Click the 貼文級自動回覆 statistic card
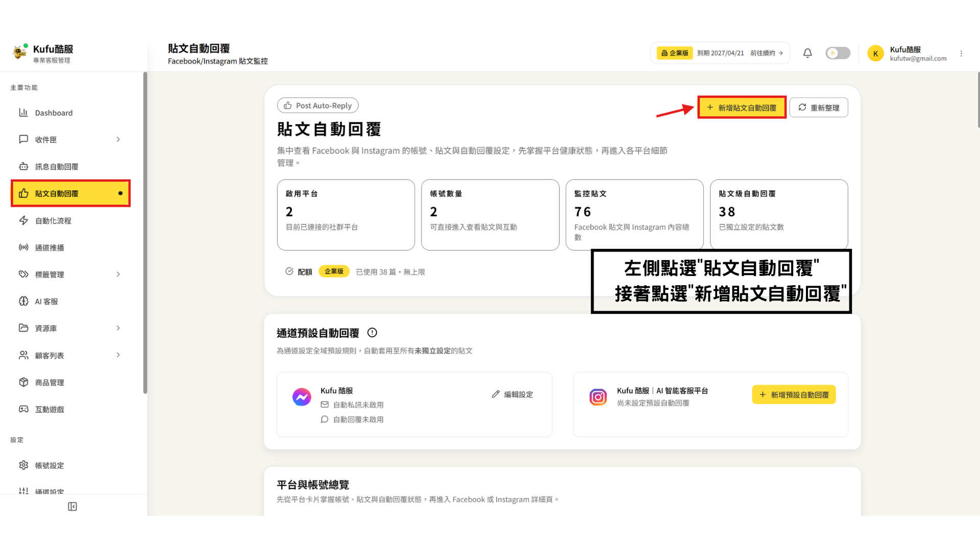 779,215
